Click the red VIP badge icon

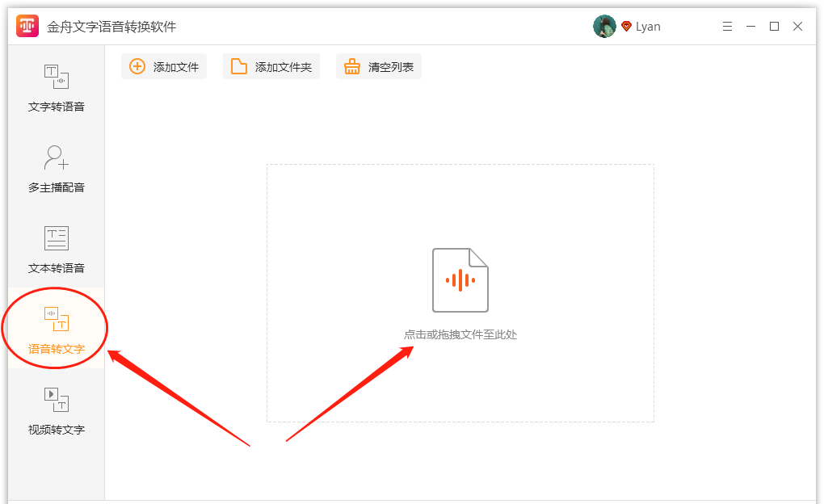click(626, 27)
